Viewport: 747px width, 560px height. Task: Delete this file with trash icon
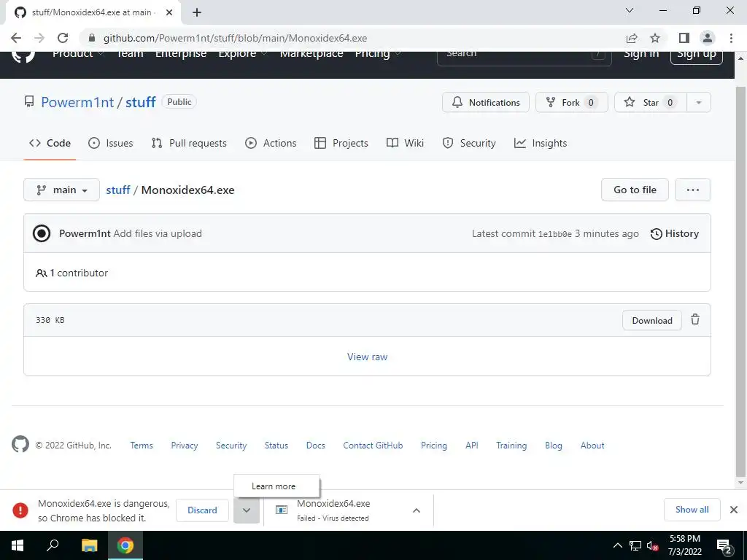point(695,319)
